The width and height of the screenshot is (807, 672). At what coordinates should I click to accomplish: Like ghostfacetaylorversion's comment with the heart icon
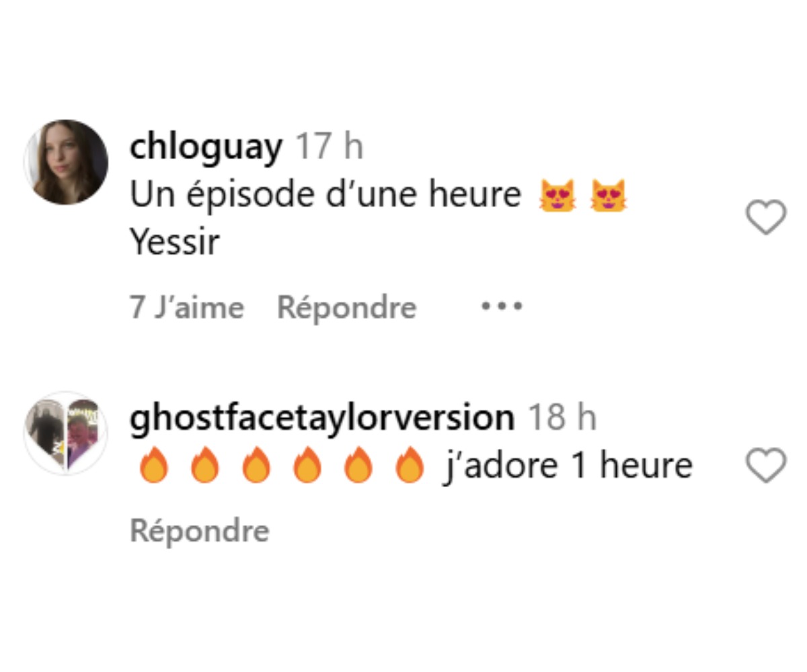[766, 465]
